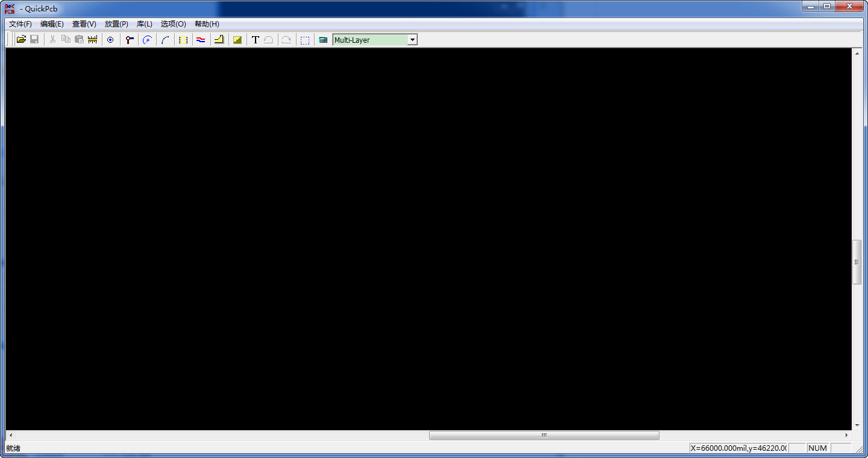Image resolution: width=868 pixels, height=458 pixels.
Task: Click the yellow component footprint icon
Action: point(183,40)
